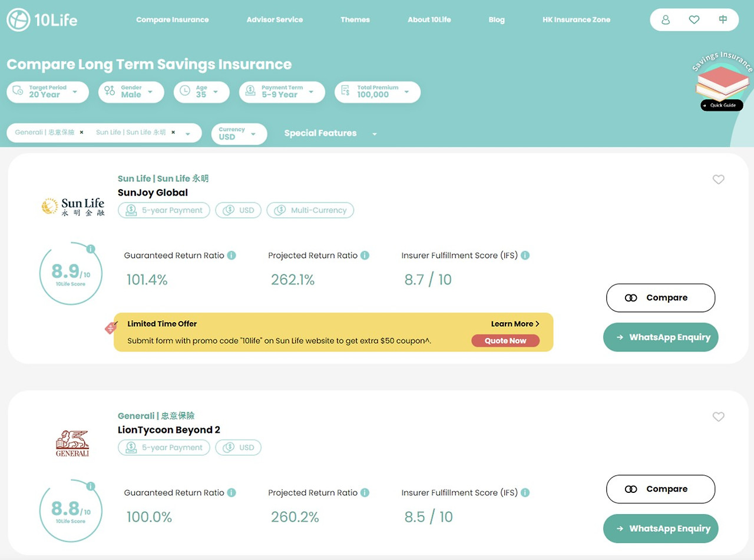The height and width of the screenshot is (560, 754).
Task: Show info for LionTycoon Insurer Fulfillment Score
Action: (525, 493)
